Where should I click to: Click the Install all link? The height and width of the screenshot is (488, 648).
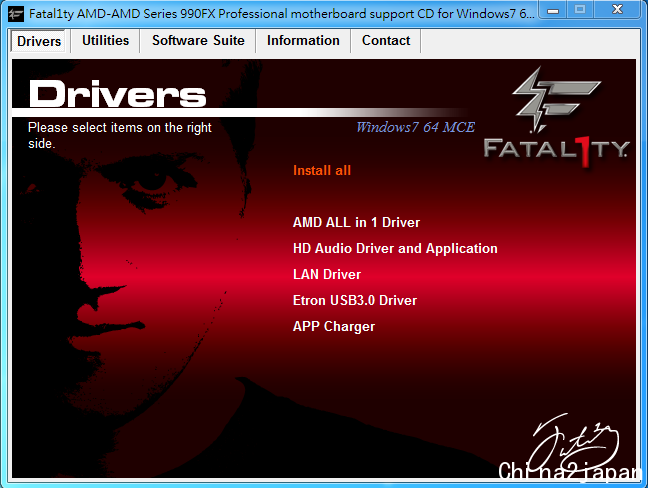coord(322,170)
